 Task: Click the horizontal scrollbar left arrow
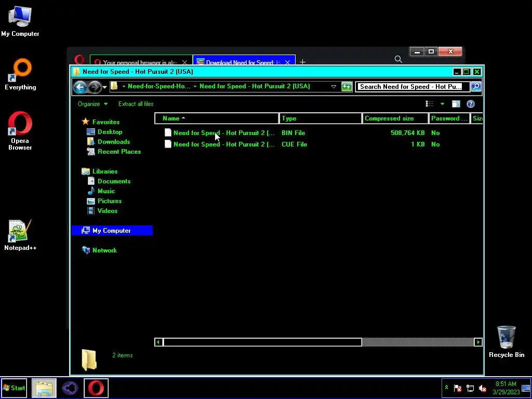tap(158, 342)
